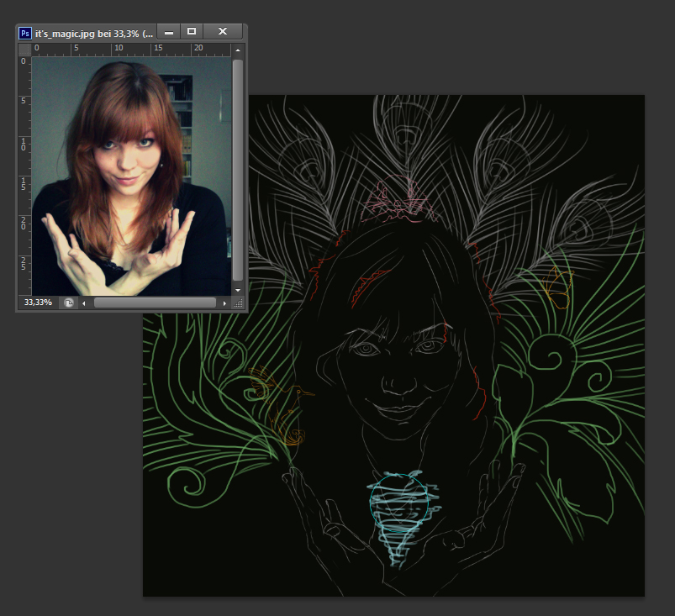Image resolution: width=675 pixels, height=616 pixels.
Task: Click the resize grip at the window corner
Action: [238, 303]
